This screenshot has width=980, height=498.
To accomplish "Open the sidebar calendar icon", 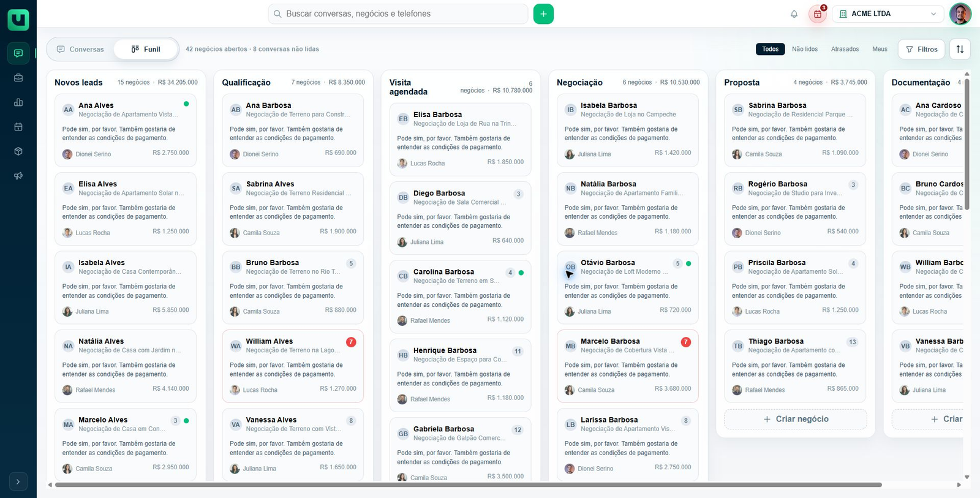I will pyautogui.click(x=18, y=127).
